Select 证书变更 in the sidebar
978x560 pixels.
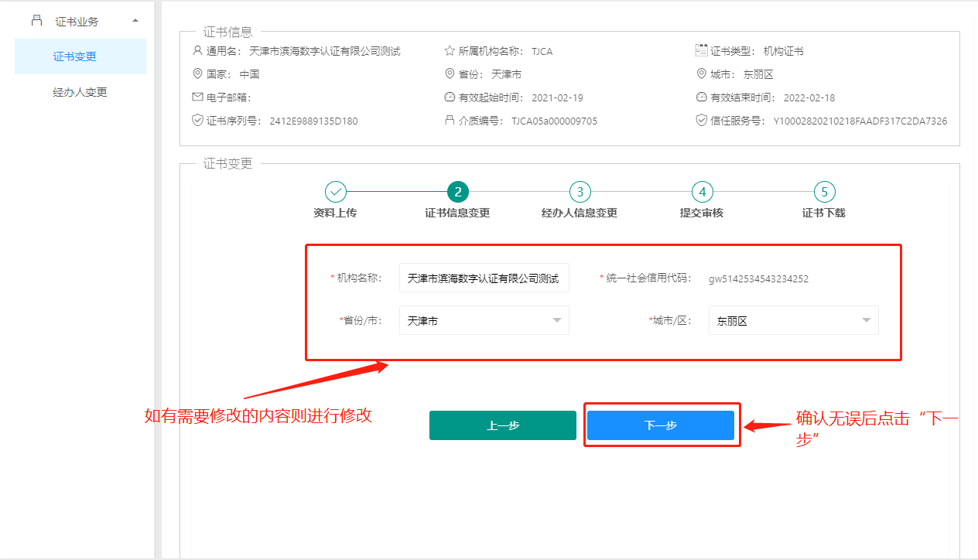click(x=75, y=56)
